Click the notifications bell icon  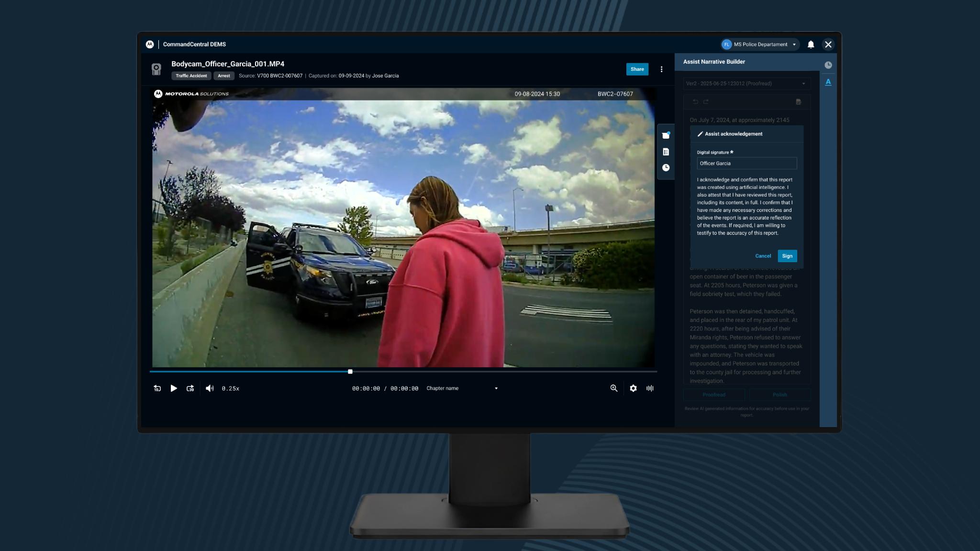tap(811, 44)
